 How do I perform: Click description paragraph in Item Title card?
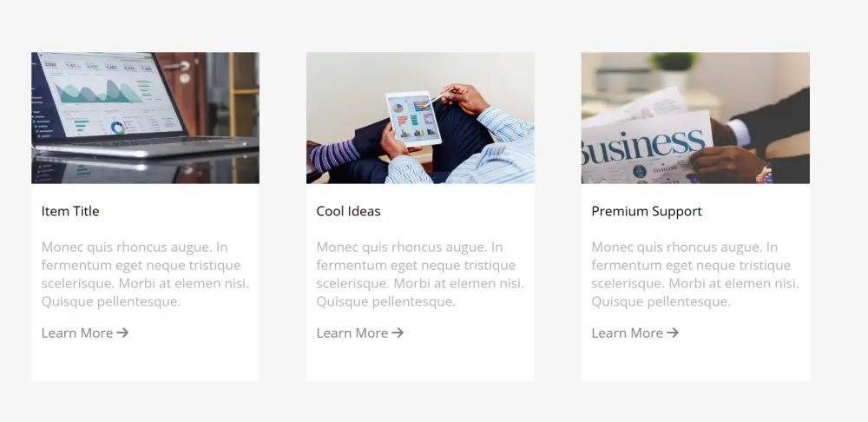pyautogui.click(x=145, y=274)
